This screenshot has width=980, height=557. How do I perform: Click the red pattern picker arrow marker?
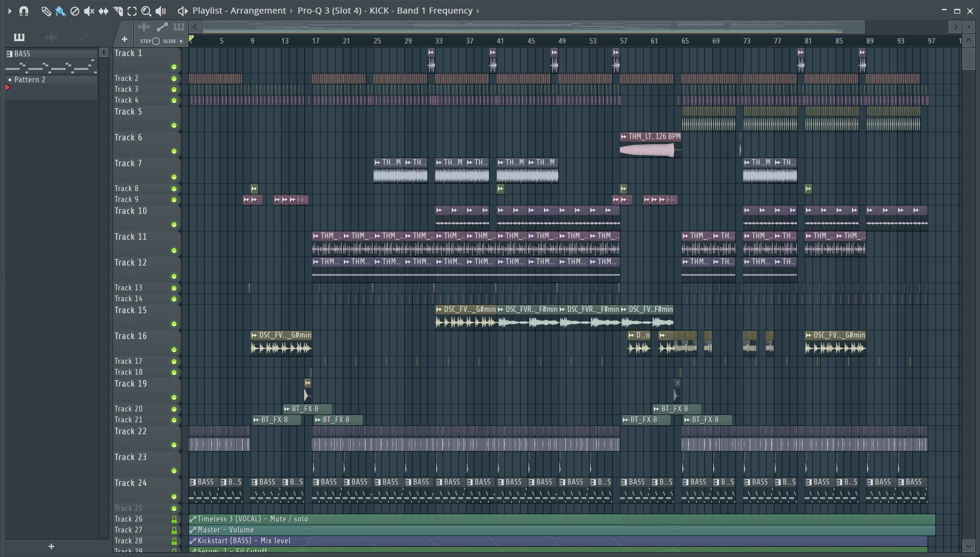7,88
